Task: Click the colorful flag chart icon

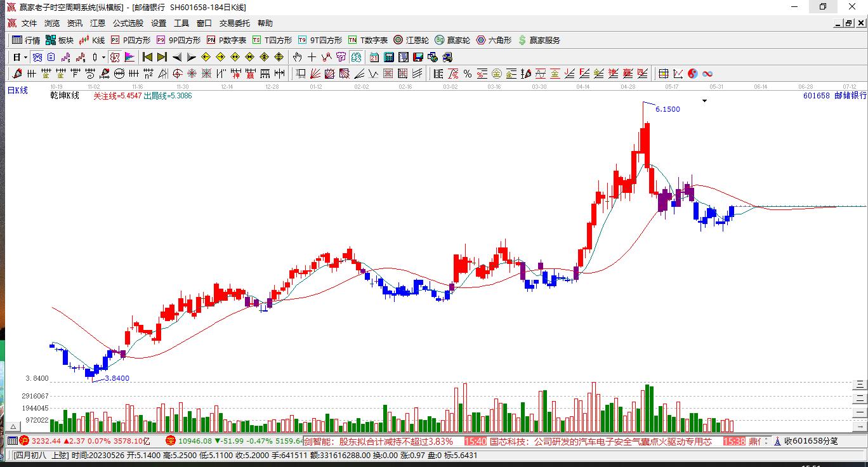Action: coord(129,57)
